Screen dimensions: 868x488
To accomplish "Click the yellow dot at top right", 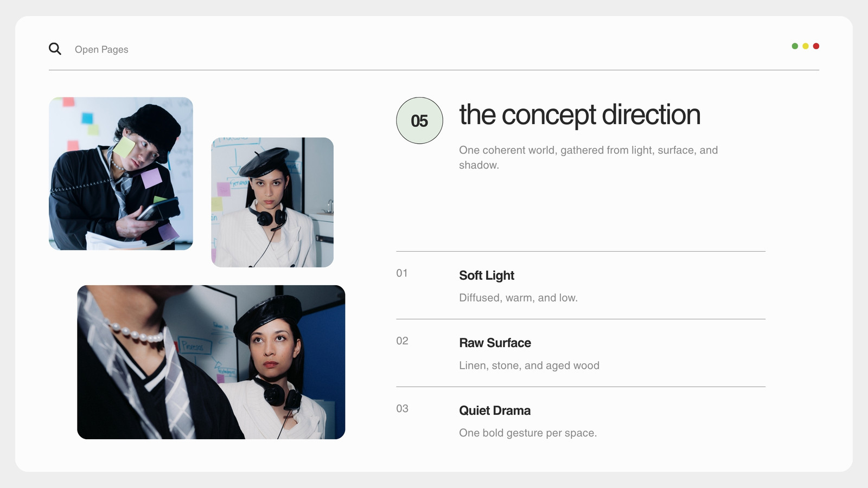I will point(806,46).
